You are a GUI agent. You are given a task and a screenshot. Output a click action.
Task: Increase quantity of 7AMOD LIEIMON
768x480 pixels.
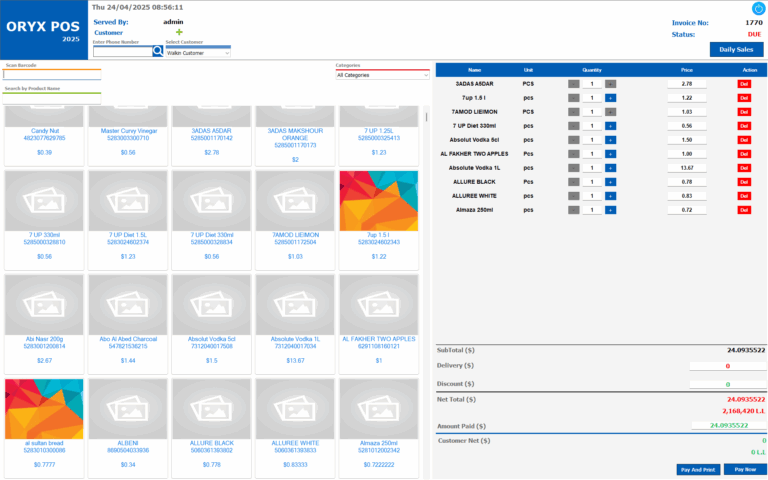point(610,112)
